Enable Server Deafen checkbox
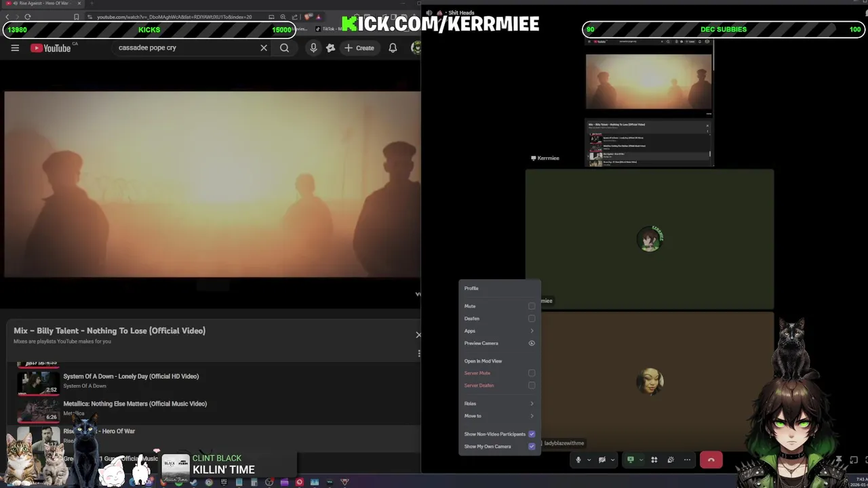This screenshot has width=868, height=488. 532,386
